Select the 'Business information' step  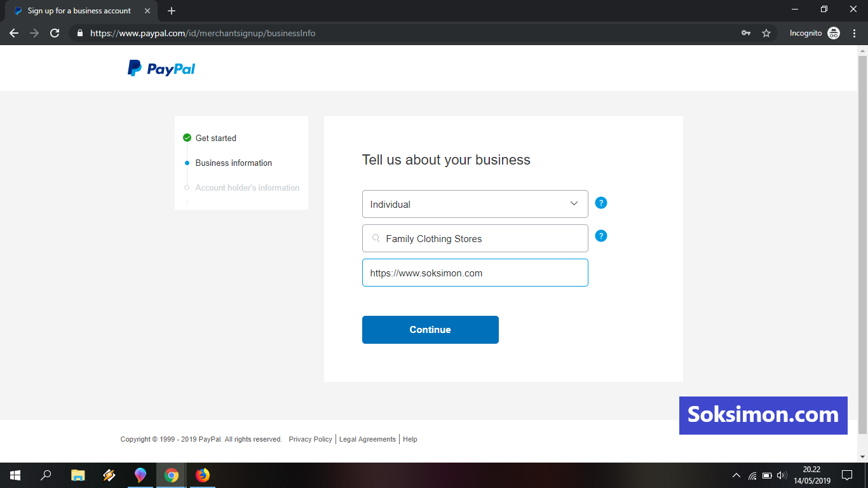pyautogui.click(x=234, y=163)
